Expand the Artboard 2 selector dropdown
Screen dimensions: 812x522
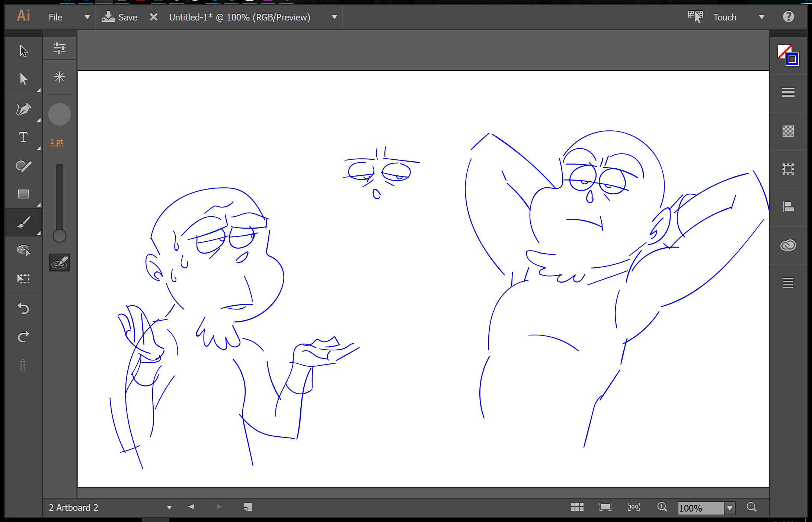tap(169, 507)
